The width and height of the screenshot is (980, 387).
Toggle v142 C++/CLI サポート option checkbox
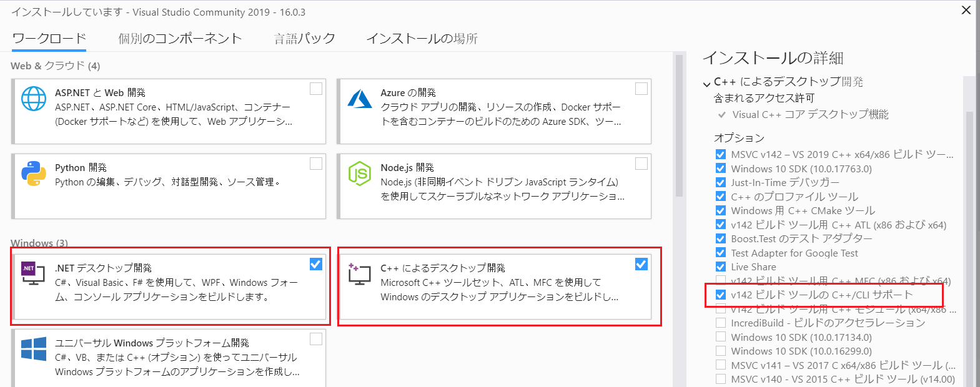tap(721, 295)
